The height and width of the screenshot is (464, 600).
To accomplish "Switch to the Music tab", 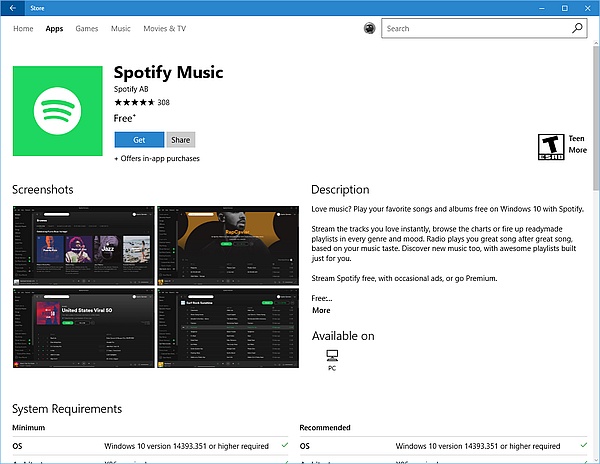I will [121, 28].
